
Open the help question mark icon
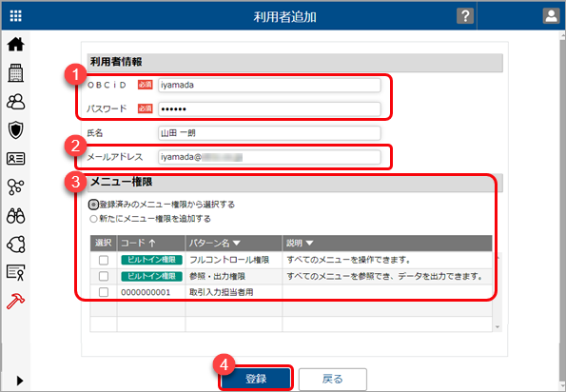[465, 16]
